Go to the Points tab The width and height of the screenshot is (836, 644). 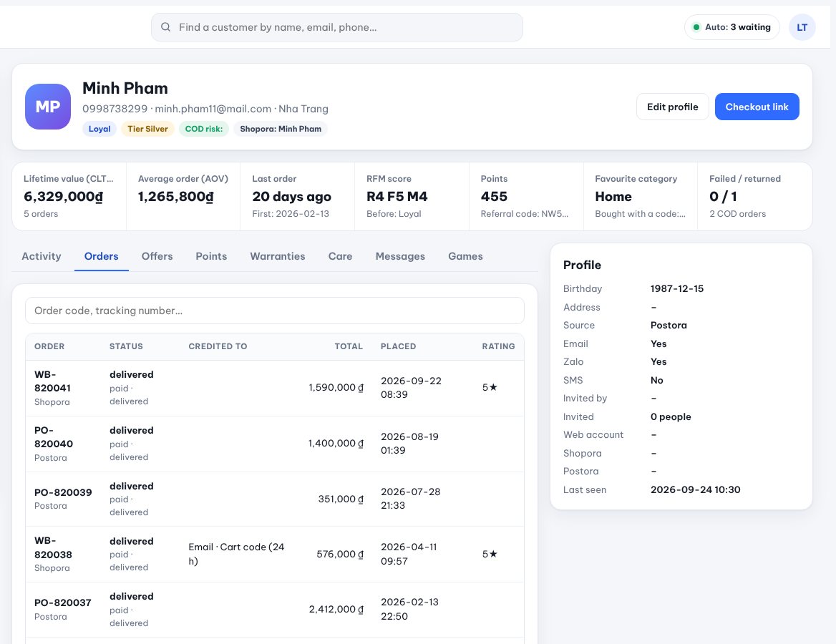pos(211,256)
